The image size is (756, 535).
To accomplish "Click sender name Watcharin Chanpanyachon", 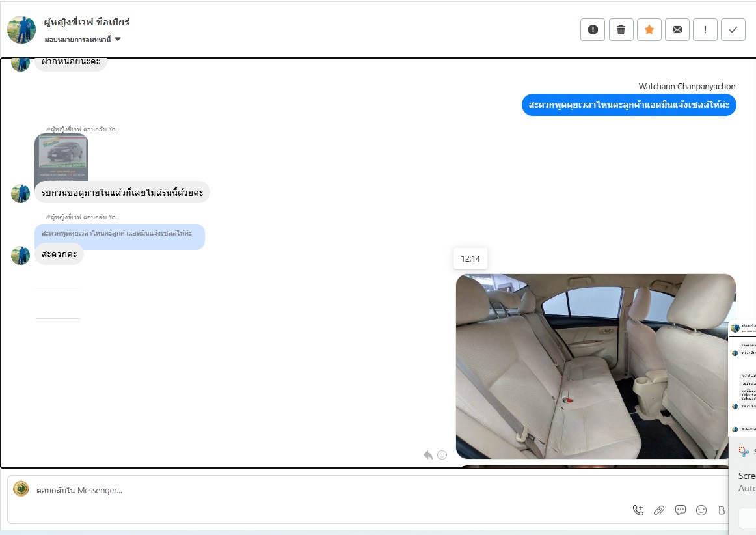I will [x=687, y=87].
